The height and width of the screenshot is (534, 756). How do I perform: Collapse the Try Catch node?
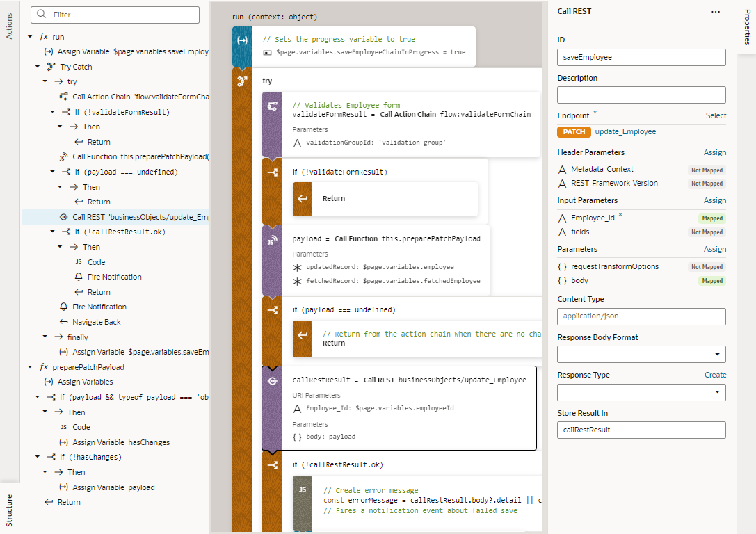tap(38, 67)
